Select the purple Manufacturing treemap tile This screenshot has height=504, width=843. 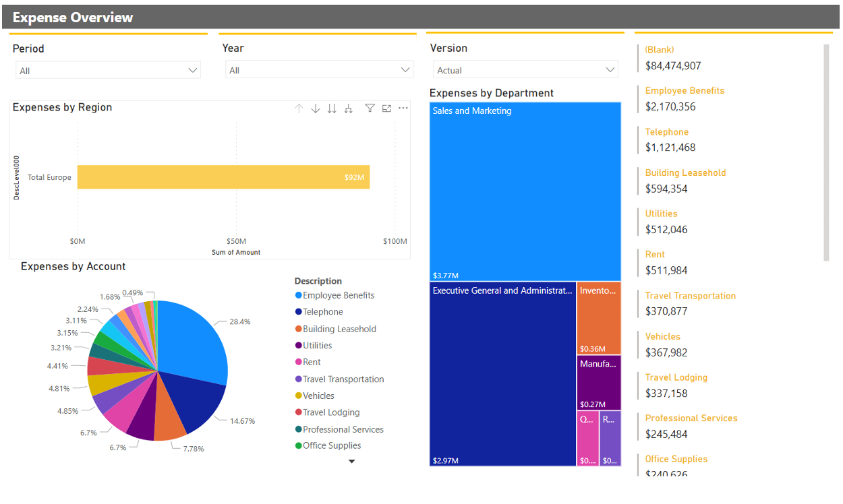point(599,383)
